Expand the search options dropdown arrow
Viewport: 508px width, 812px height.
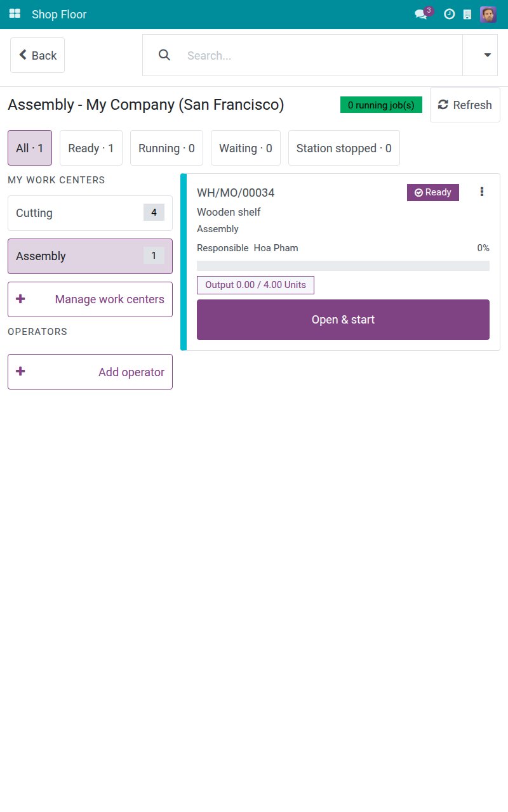[487, 55]
